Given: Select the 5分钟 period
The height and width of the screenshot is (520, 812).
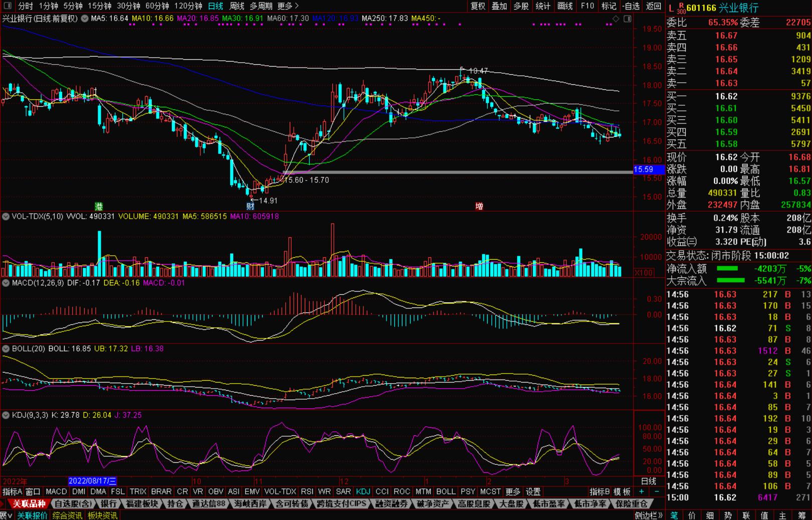Looking at the screenshot, I should pos(73,6).
